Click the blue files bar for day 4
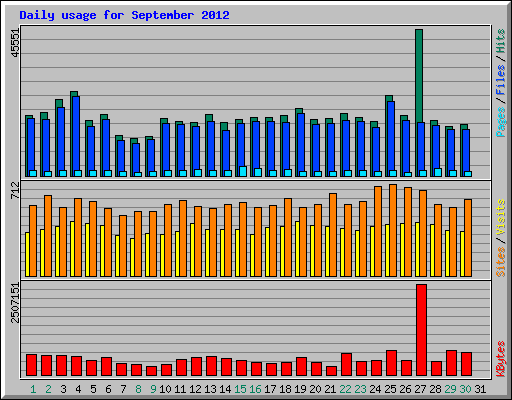 tap(76, 133)
